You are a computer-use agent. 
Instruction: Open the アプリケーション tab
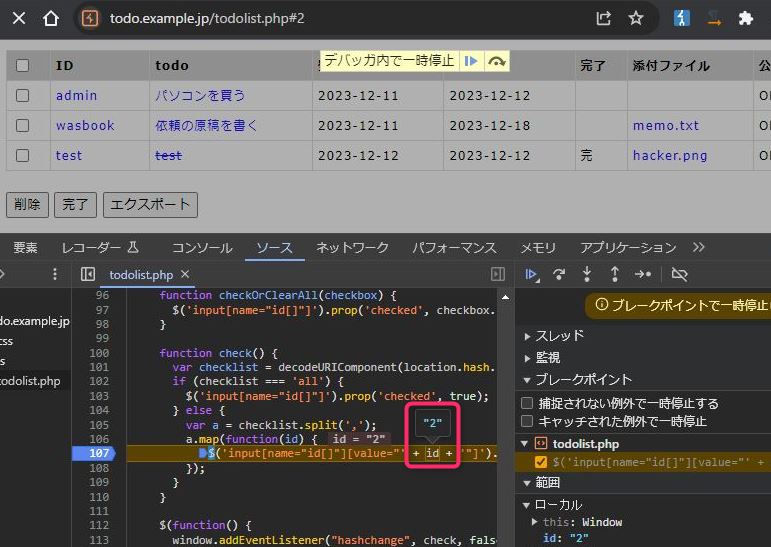click(628, 247)
